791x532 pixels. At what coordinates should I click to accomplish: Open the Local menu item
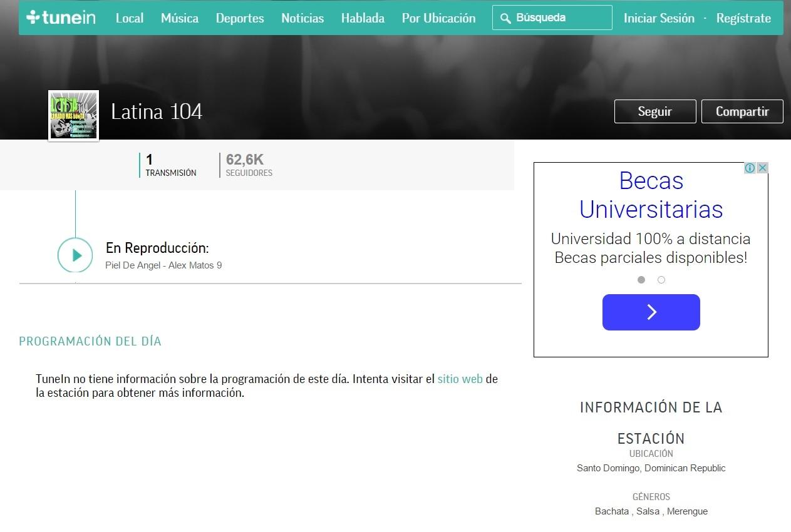point(130,18)
